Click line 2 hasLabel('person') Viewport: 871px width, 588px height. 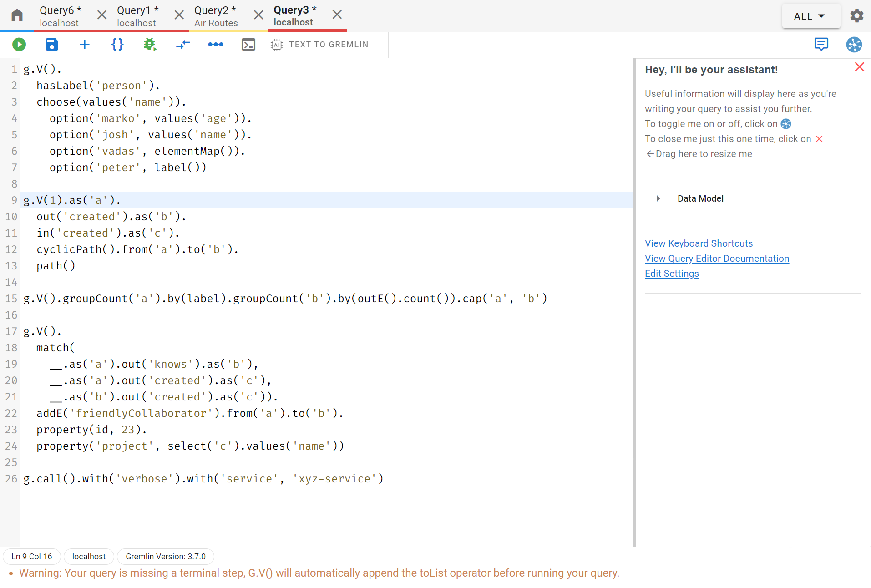pyautogui.click(x=98, y=86)
